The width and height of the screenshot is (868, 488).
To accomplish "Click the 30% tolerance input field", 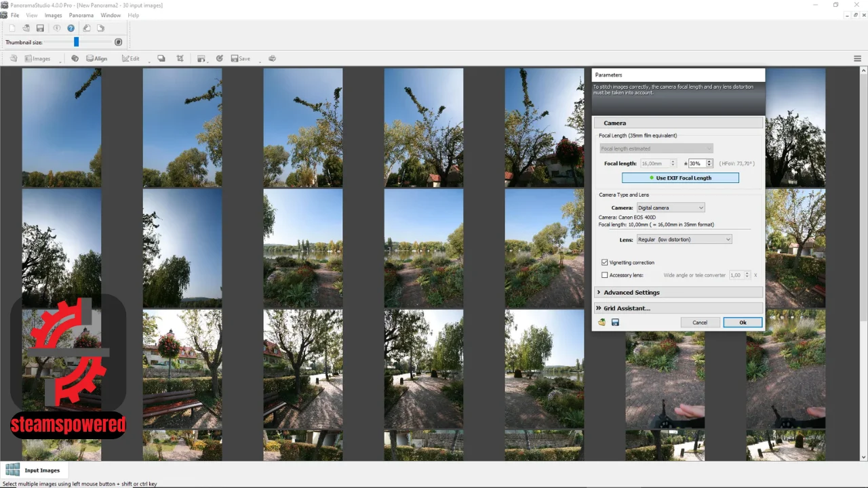I will 696,163.
